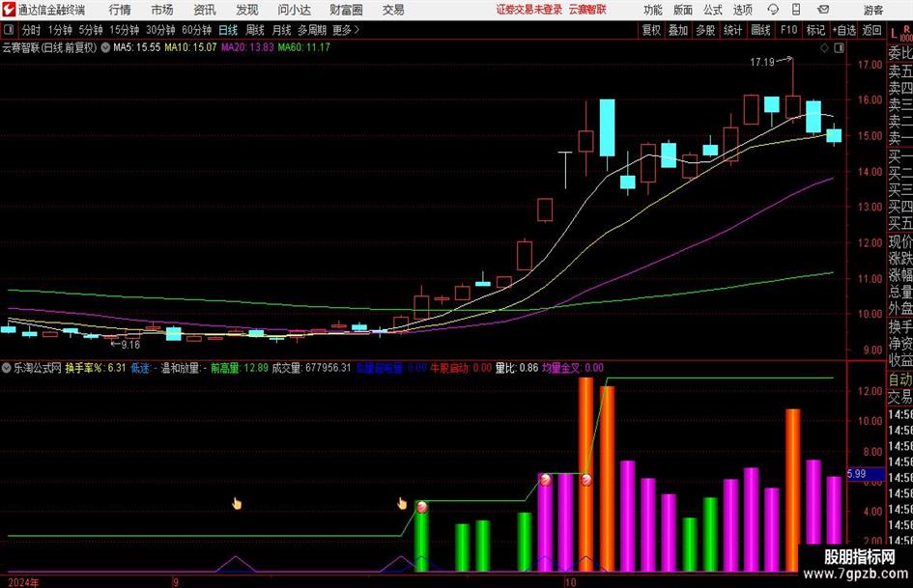Toggle the side panel icon at chart top-right
The width and height of the screenshot is (913, 588).
pyautogui.click(x=839, y=48)
